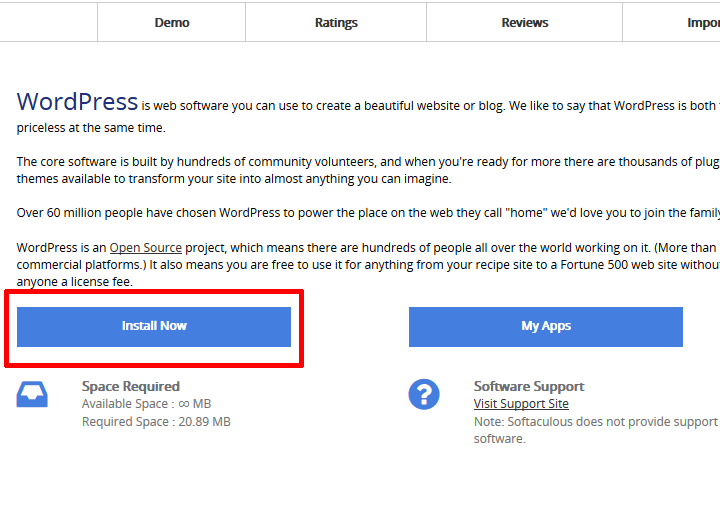Click the Available Space value text
Image resolution: width=720 pixels, height=505 pixels.
(x=146, y=404)
